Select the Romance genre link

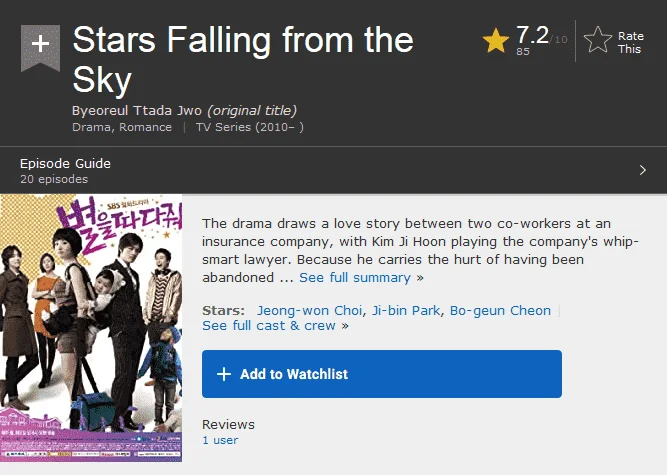(145, 127)
